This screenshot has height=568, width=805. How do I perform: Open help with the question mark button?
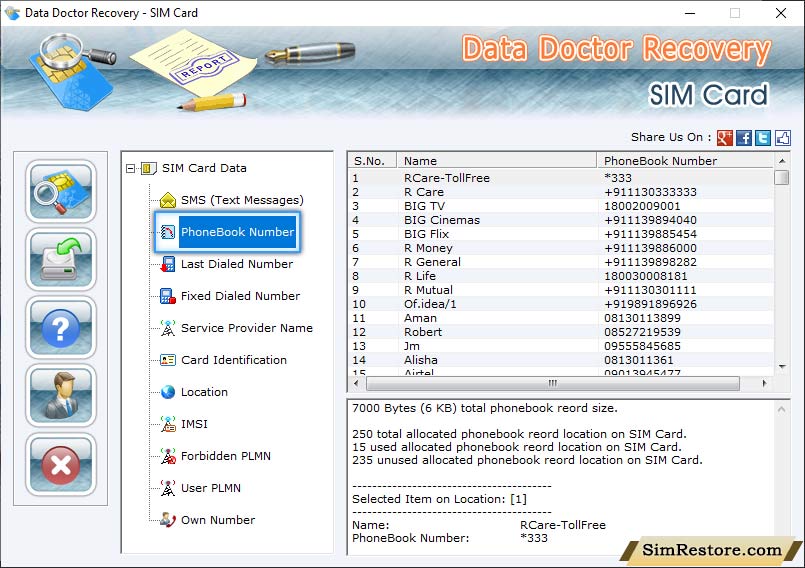[61, 328]
